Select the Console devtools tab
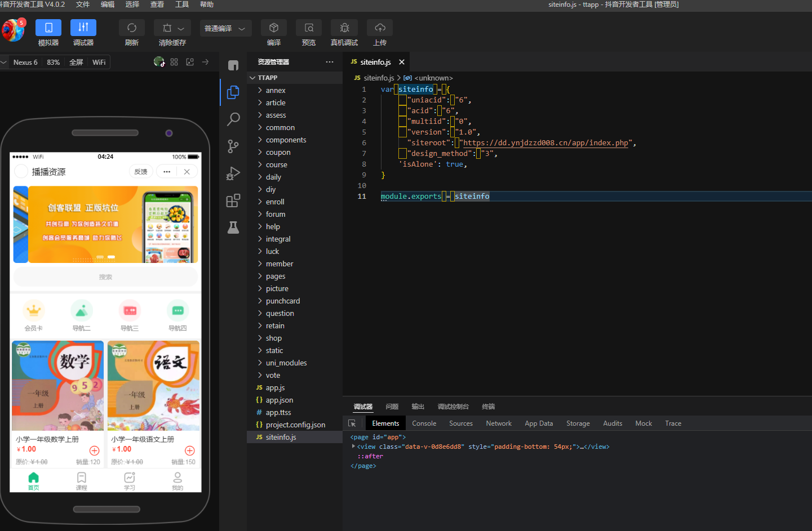This screenshot has height=531, width=812. [424, 423]
